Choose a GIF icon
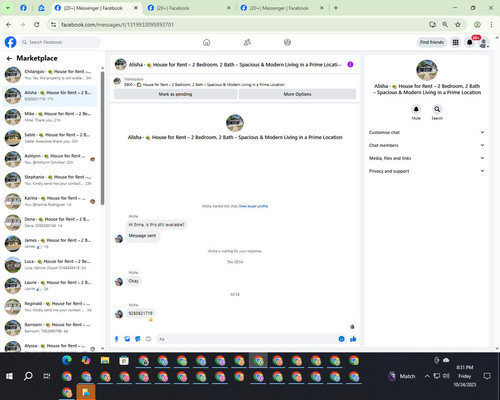 click(148, 339)
